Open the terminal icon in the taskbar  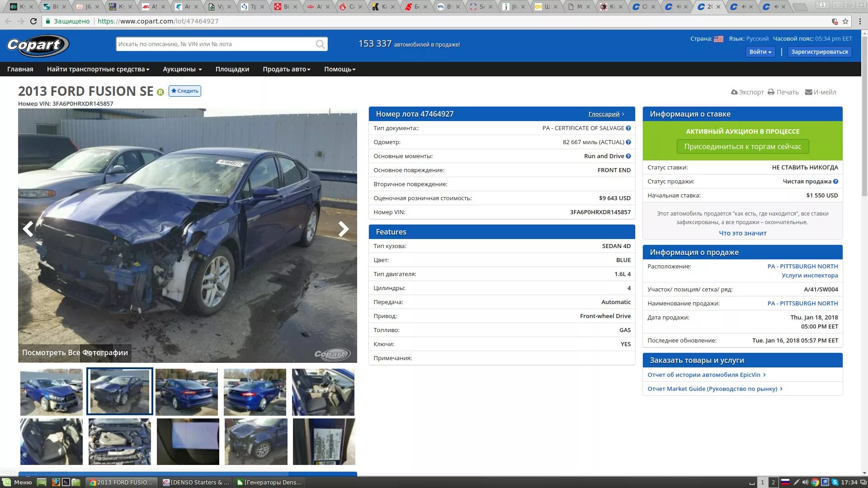pyautogui.click(x=66, y=483)
